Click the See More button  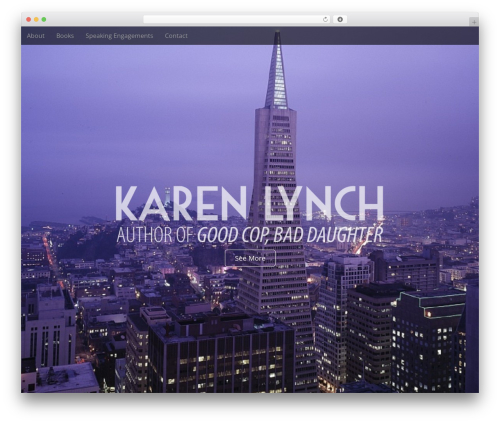[250, 258]
